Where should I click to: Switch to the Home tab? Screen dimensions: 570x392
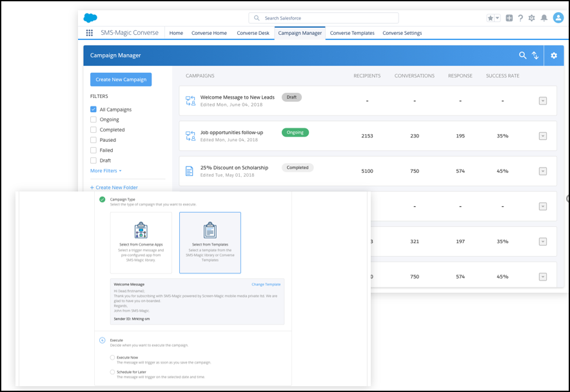coord(176,33)
